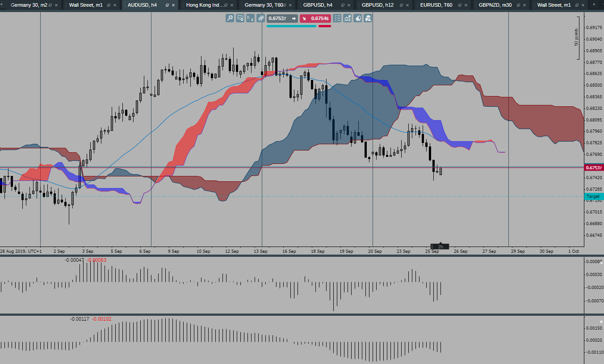
Task: Click the red -0.00102 indicator value
Action: click(x=102, y=319)
